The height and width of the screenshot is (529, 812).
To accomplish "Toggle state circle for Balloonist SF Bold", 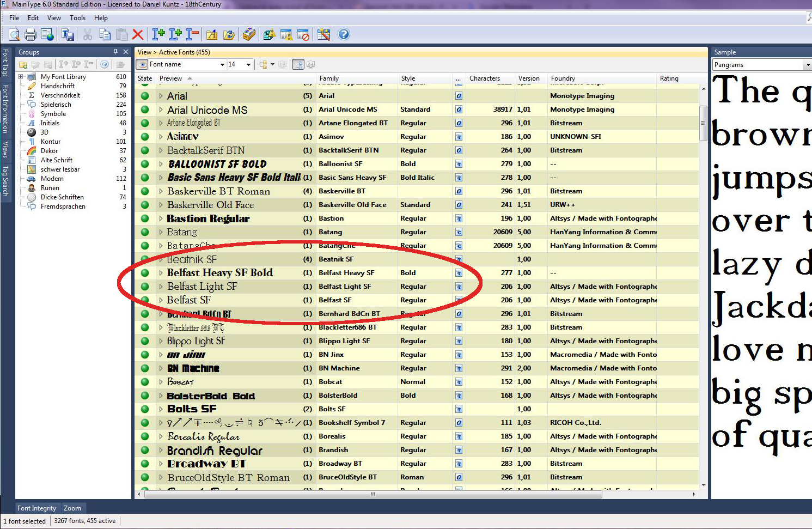I will click(x=145, y=164).
